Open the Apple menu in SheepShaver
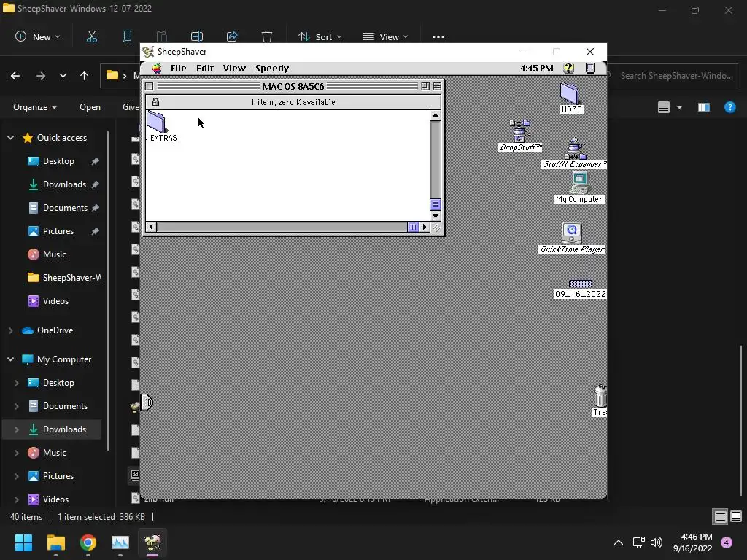This screenshot has width=747, height=560. tap(157, 68)
